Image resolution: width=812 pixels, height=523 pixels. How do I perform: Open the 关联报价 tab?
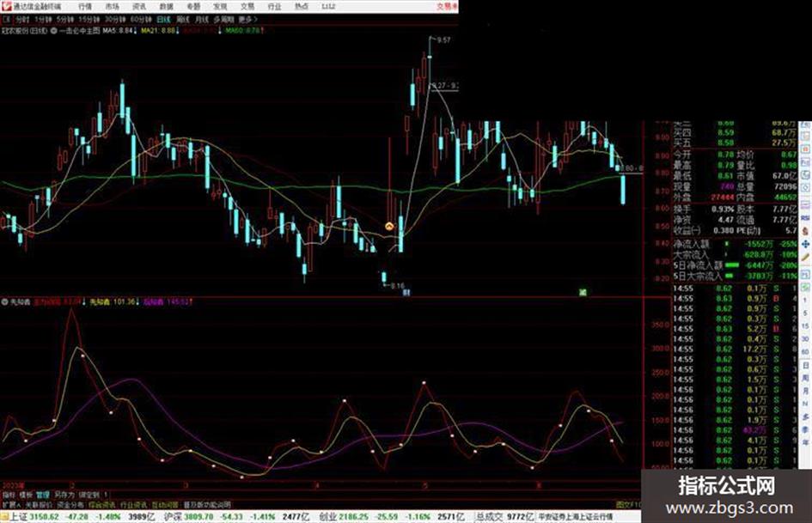coord(39,504)
